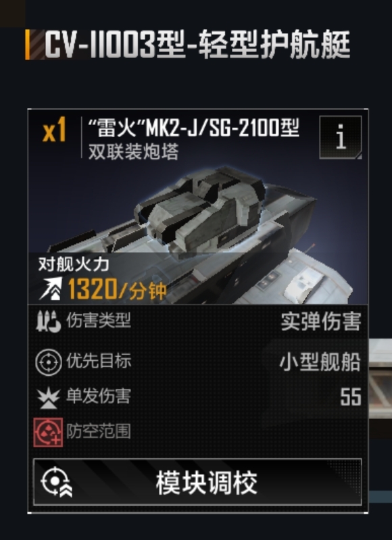
Task: Click the 优先目标 target reticle icon
Action: pyautogui.click(x=48, y=362)
